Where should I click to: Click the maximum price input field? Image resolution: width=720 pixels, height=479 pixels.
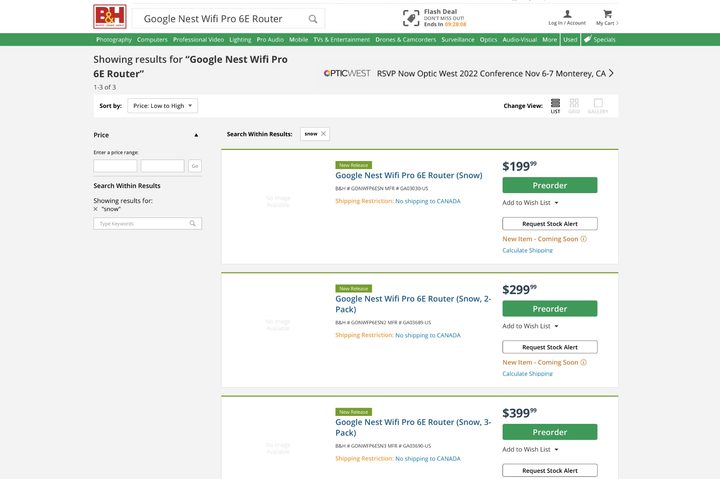click(163, 166)
